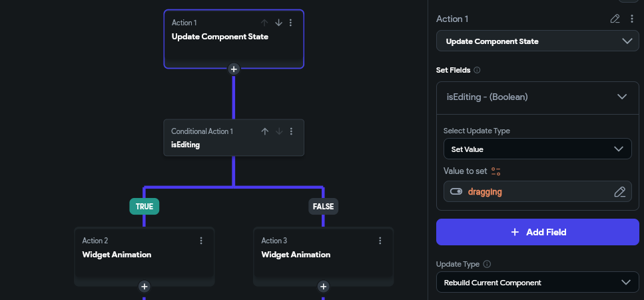The image size is (644, 300).
Task: Select the Action 1 node card
Action: click(234, 39)
